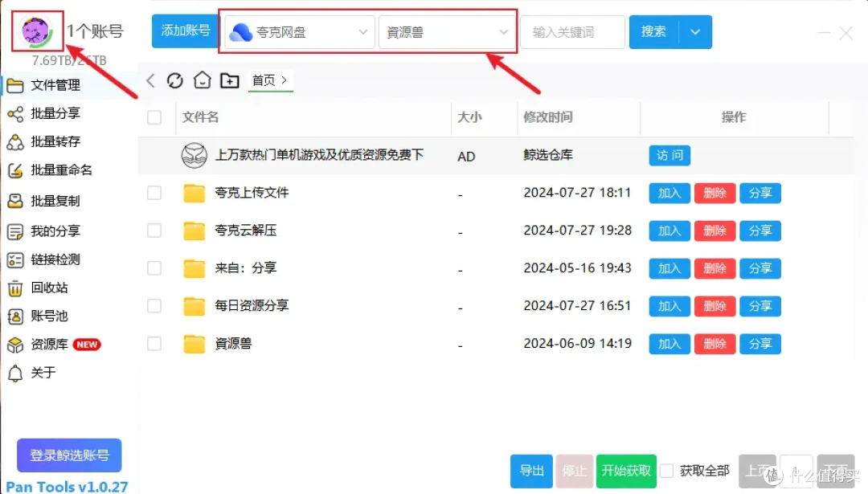Click the 导出 button

(531, 471)
